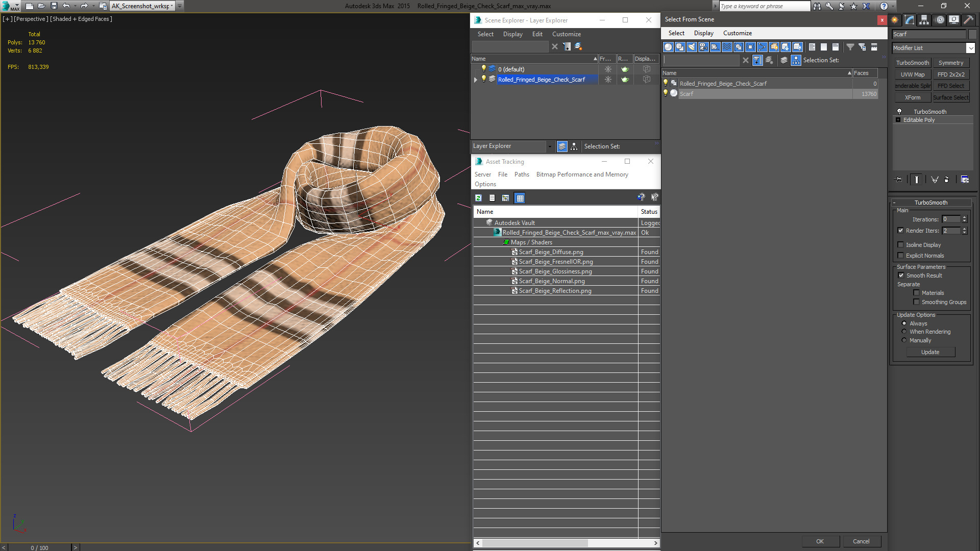Viewport: 980px width, 551px height.
Task: Toggle TurboSmooth modifier lightbulb in stack
Action: pyautogui.click(x=899, y=111)
